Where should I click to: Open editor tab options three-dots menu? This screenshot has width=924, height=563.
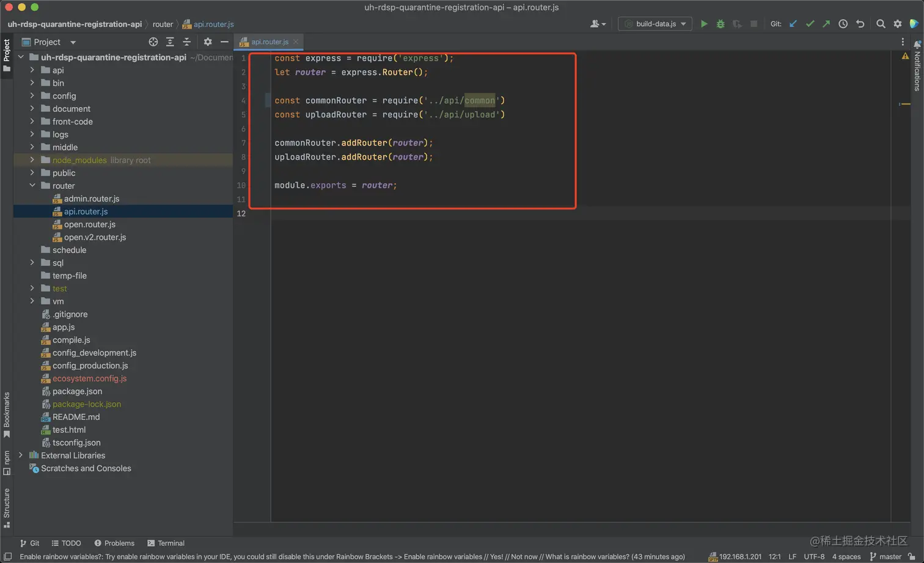click(903, 42)
